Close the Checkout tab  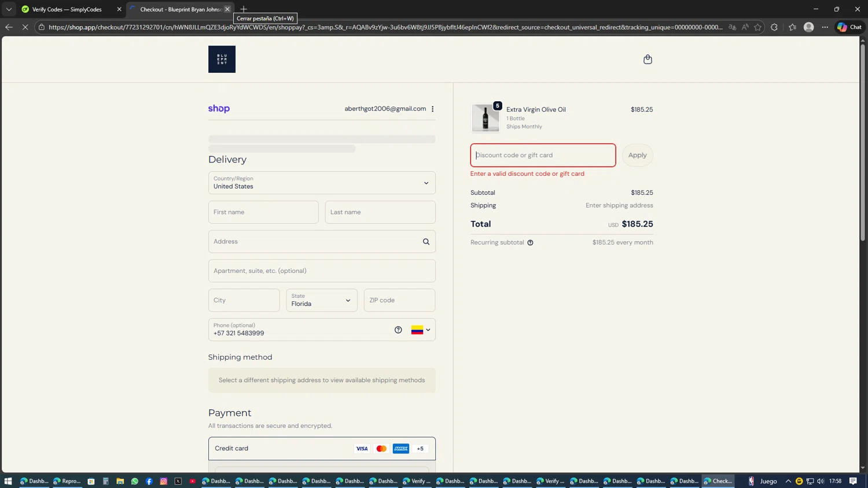[x=227, y=9]
